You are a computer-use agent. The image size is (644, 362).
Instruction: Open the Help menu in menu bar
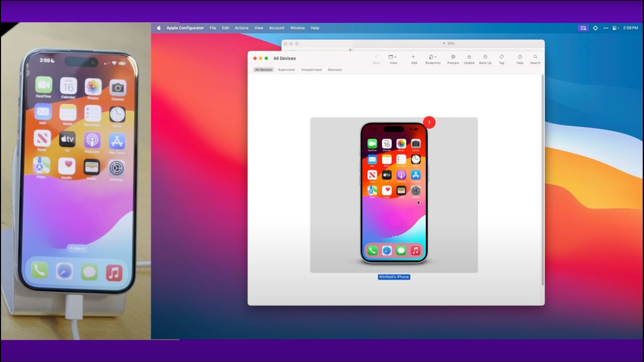pos(315,28)
